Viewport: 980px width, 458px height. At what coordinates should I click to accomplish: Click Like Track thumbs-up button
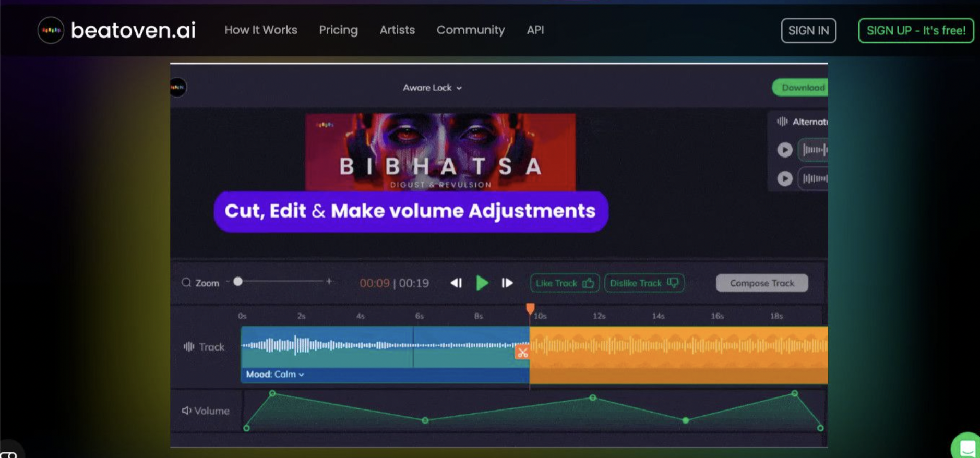(565, 283)
